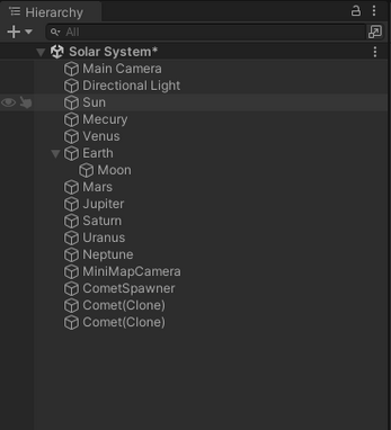391x430 pixels.
Task: Collapse the Earth object foldout
Action: (x=56, y=154)
